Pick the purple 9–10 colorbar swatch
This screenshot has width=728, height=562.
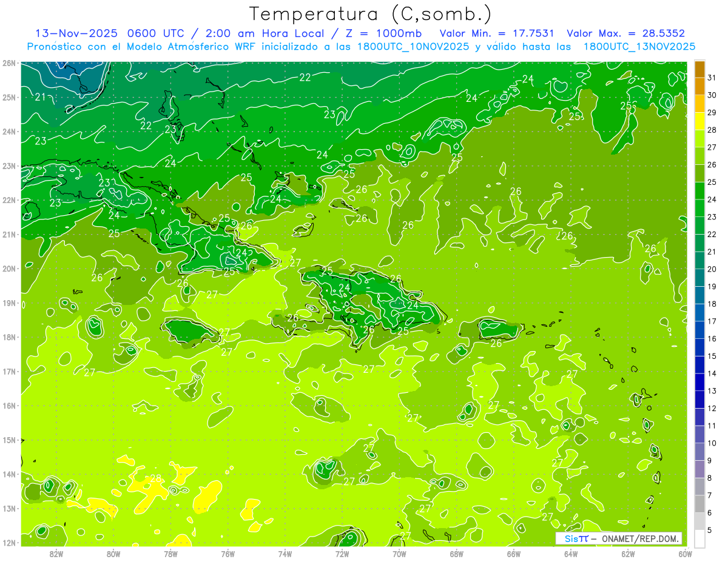pos(699,452)
